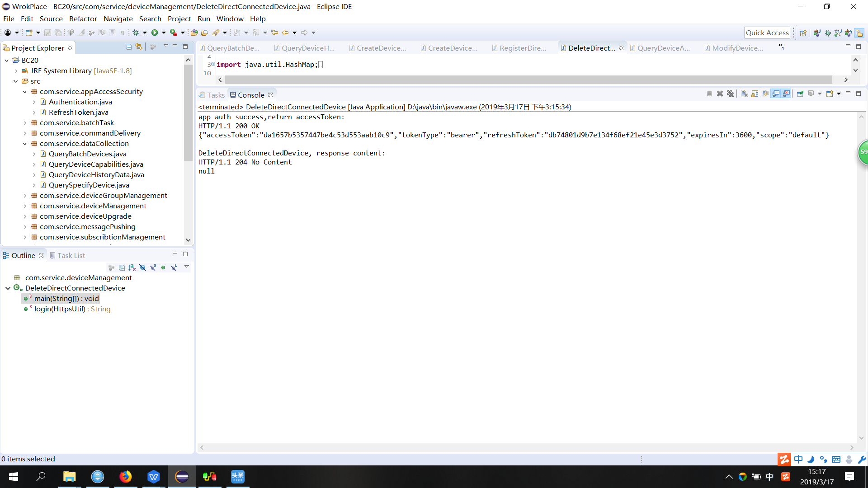Switch to the Tasks tab
This screenshot has width=868, height=488.
[x=212, y=95]
